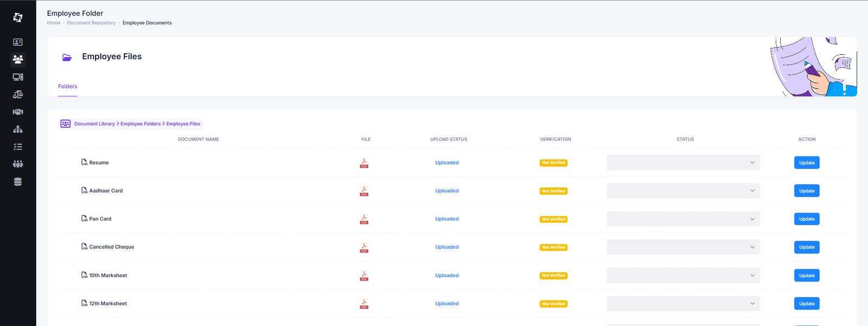Switch to the Folders tab

(68, 86)
